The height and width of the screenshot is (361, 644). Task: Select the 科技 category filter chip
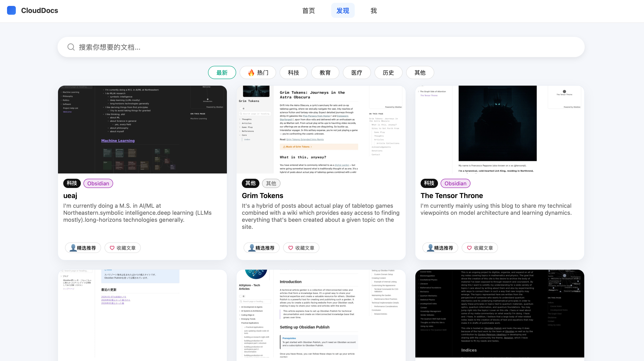point(293,72)
